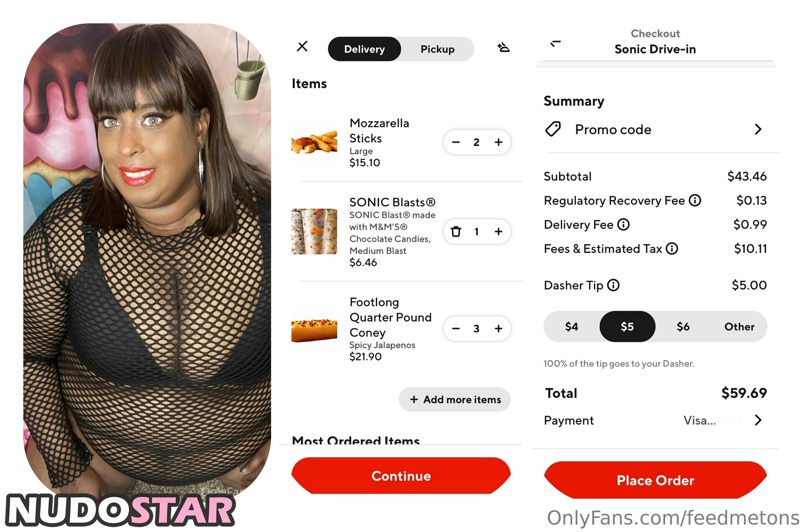The width and height of the screenshot is (803, 532).
Task: Open Fees & Estimated Tax info icon
Action: [x=672, y=248]
